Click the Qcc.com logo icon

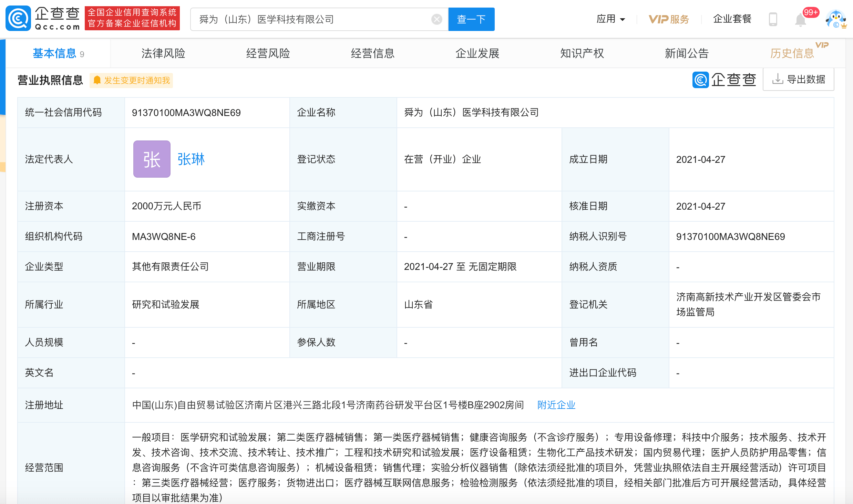pyautogui.click(x=18, y=19)
